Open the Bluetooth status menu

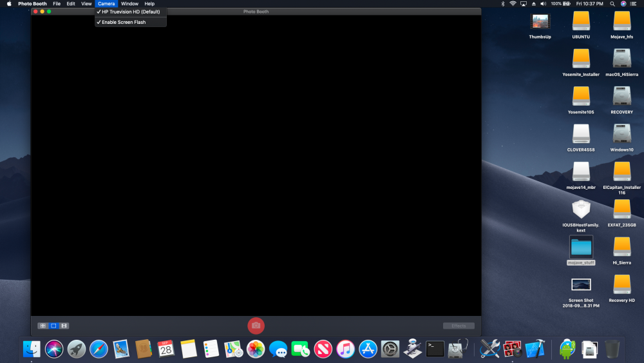click(503, 4)
